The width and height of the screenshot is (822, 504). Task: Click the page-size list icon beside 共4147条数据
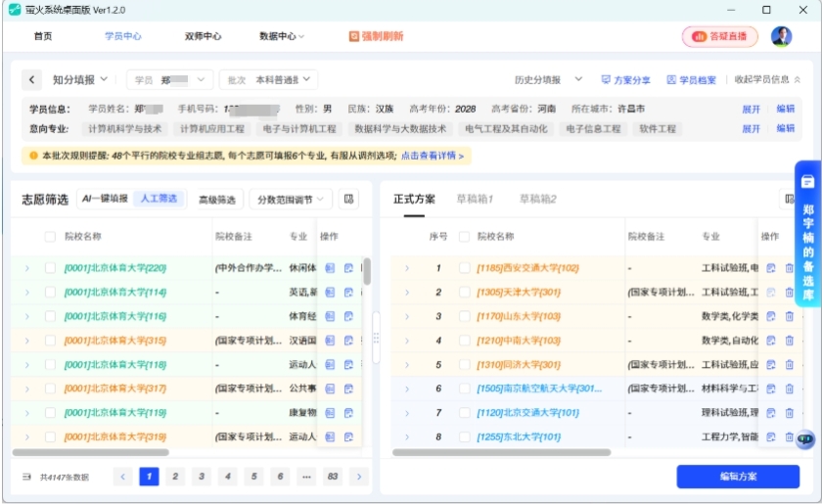pos(26,477)
